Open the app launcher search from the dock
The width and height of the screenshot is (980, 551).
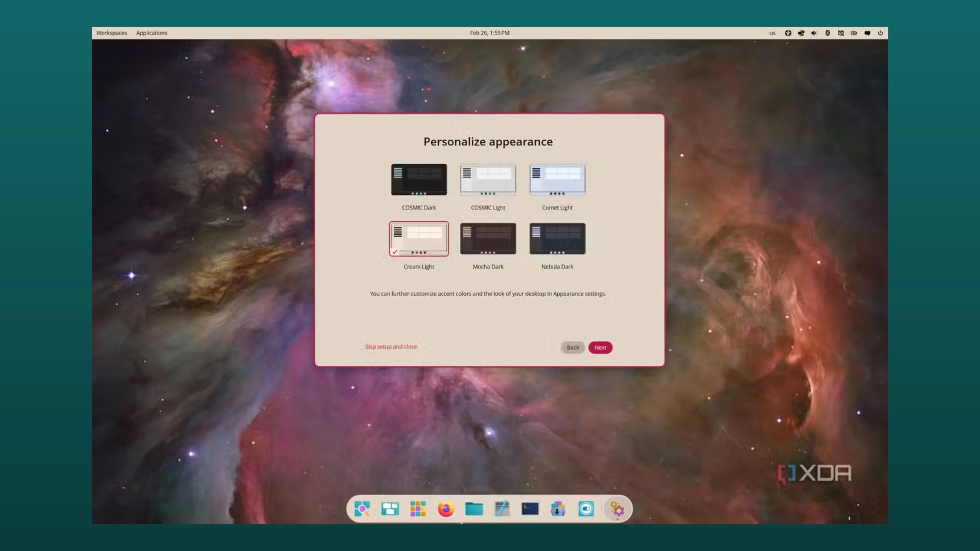[362, 508]
